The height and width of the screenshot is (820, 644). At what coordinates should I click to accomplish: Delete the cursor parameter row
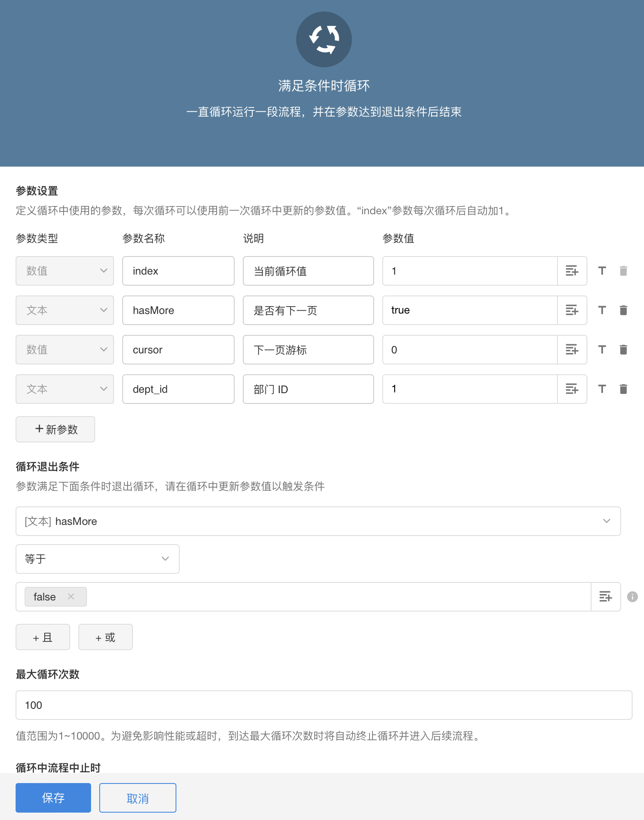click(623, 350)
